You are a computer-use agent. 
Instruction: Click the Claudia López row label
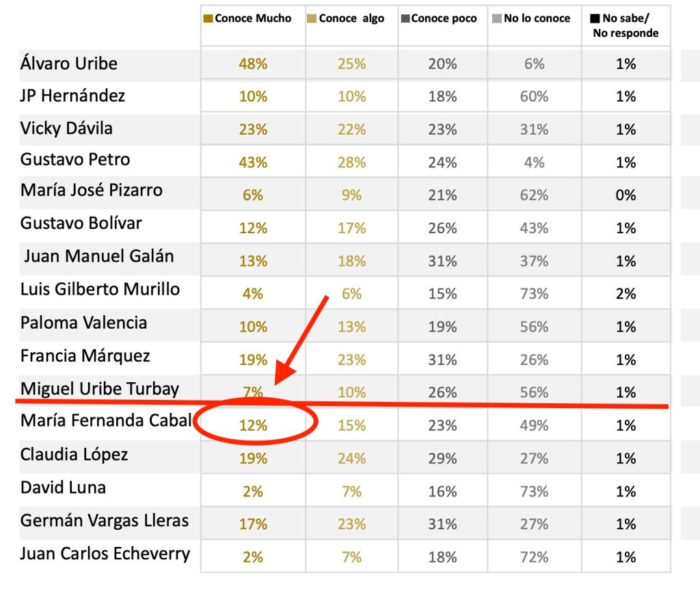(74, 455)
